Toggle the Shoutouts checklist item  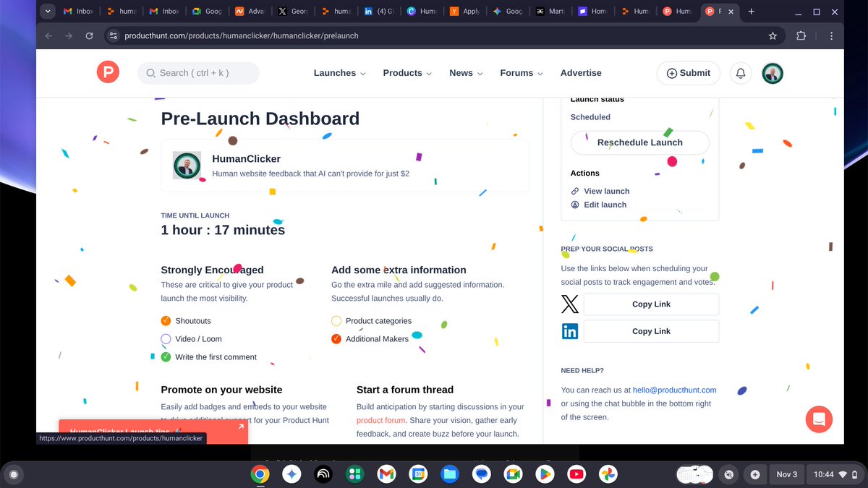(166, 321)
